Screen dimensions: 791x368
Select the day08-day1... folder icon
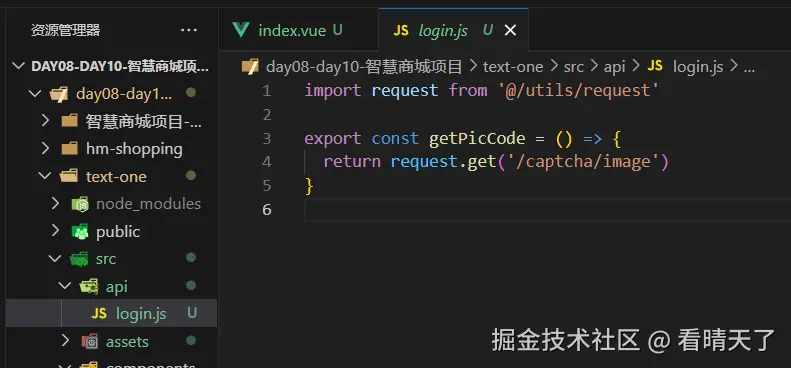point(59,94)
